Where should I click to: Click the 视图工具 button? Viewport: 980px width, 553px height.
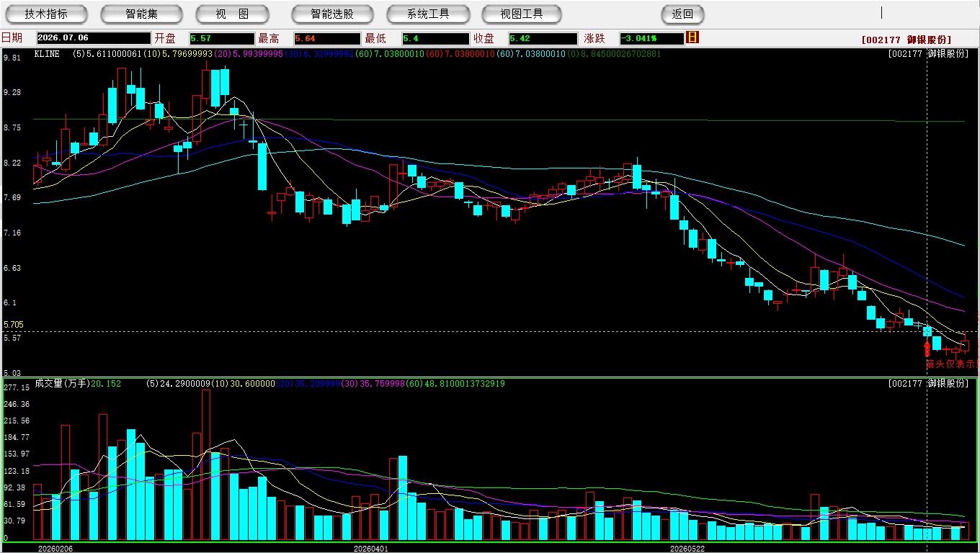point(522,14)
